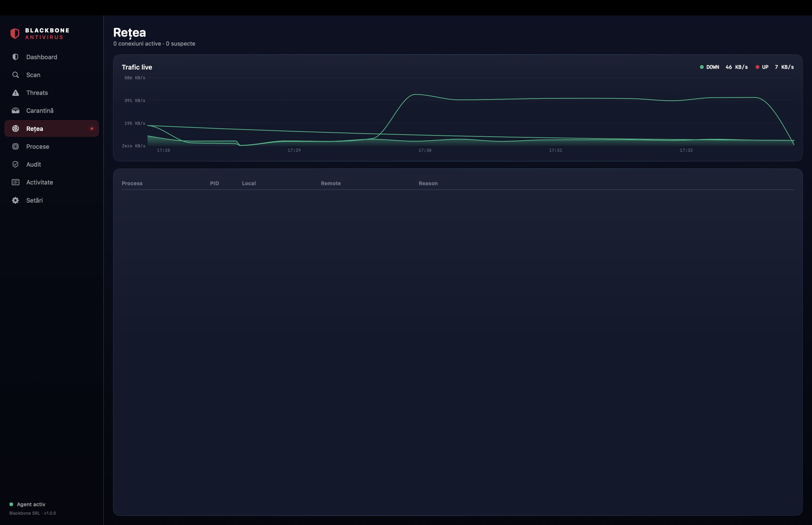Open the Audit section

click(52, 164)
